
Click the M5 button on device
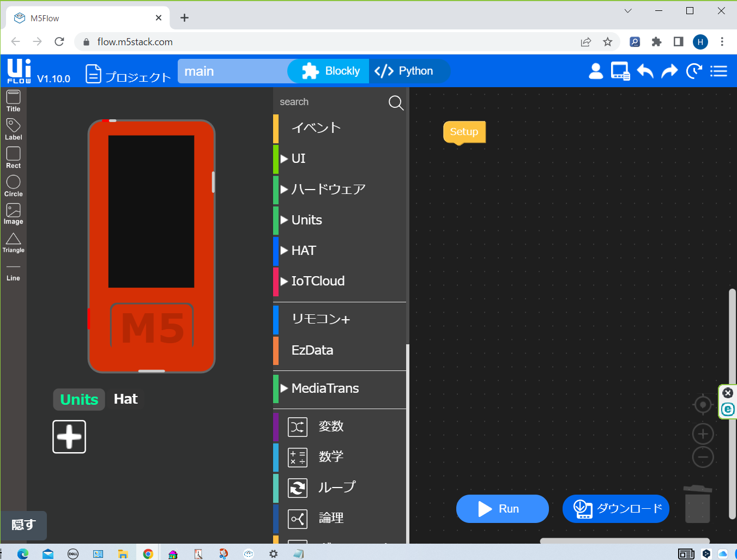point(152,325)
